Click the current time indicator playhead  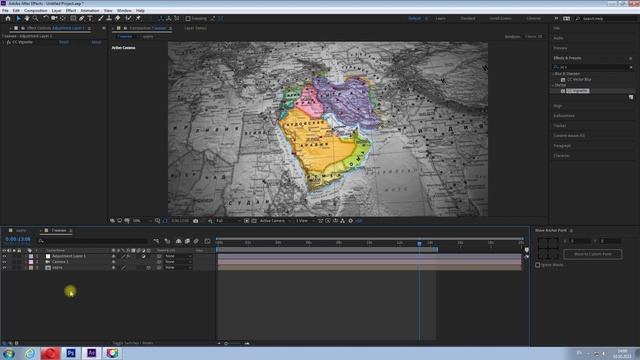419,244
